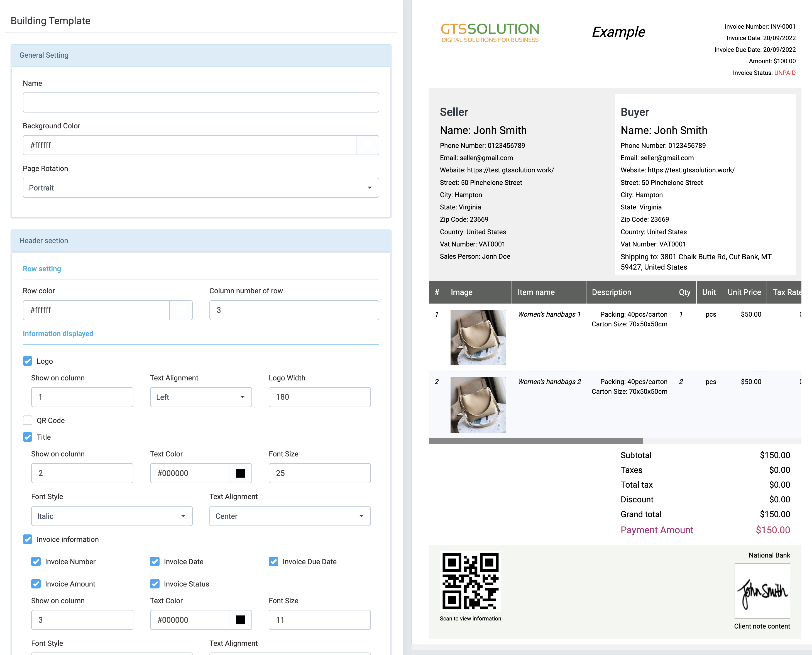812x655 pixels.
Task: Open the Page Rotation dropdown
Action: [x=200, y=187]
